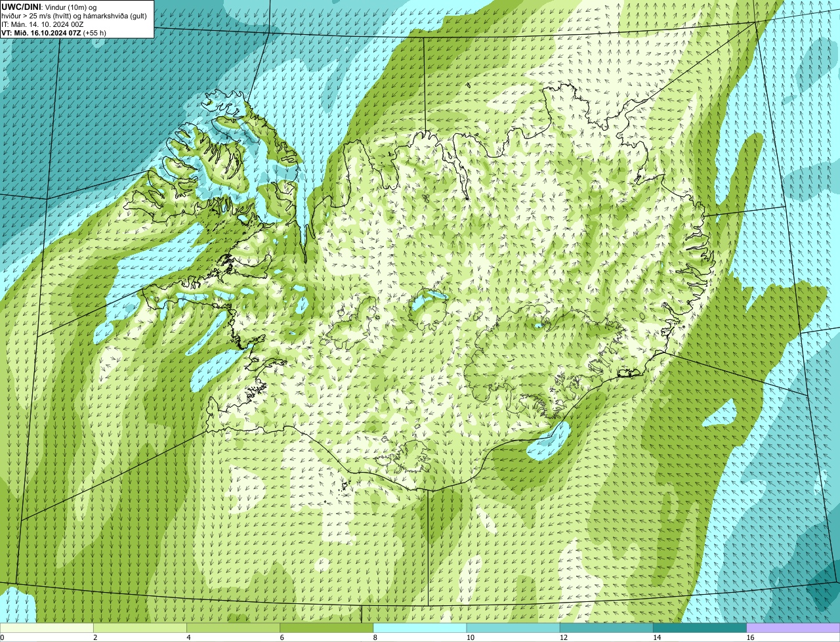
Task: Select the 'VT: Mið. 16.10.2024 07Z (+55 h)' line
Action: tap(54, 32)
